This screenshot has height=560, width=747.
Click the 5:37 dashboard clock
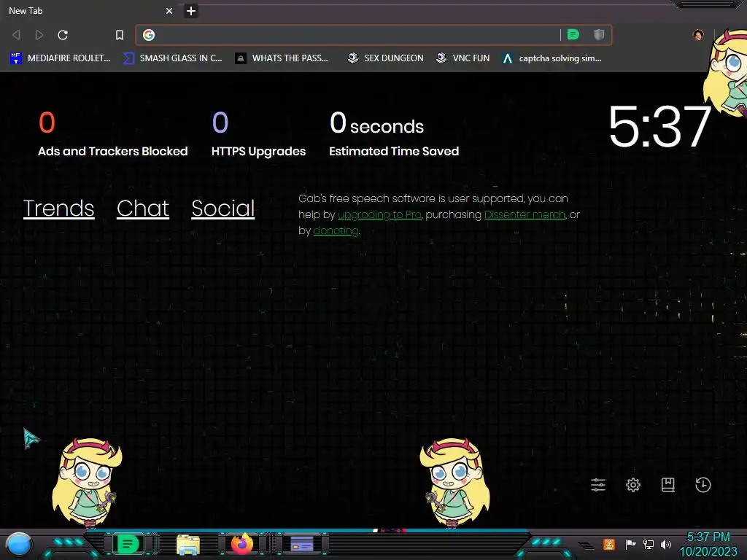point(659,127)
